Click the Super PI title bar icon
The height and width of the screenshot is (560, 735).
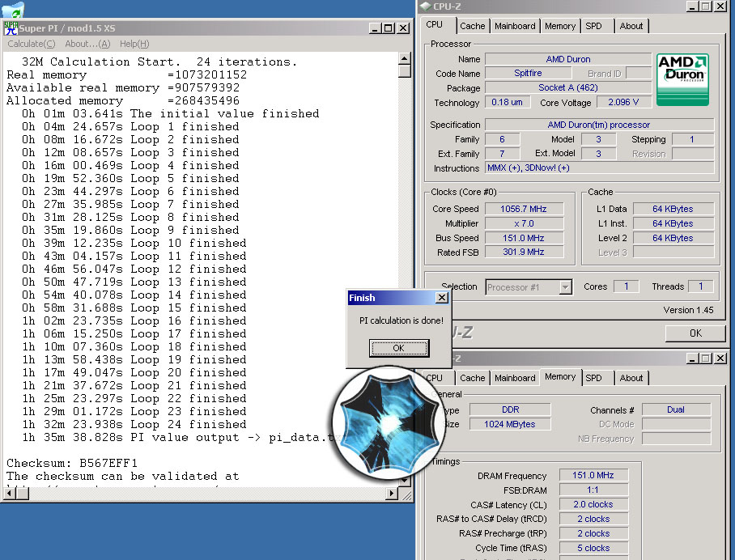click(x=11, y=28)
